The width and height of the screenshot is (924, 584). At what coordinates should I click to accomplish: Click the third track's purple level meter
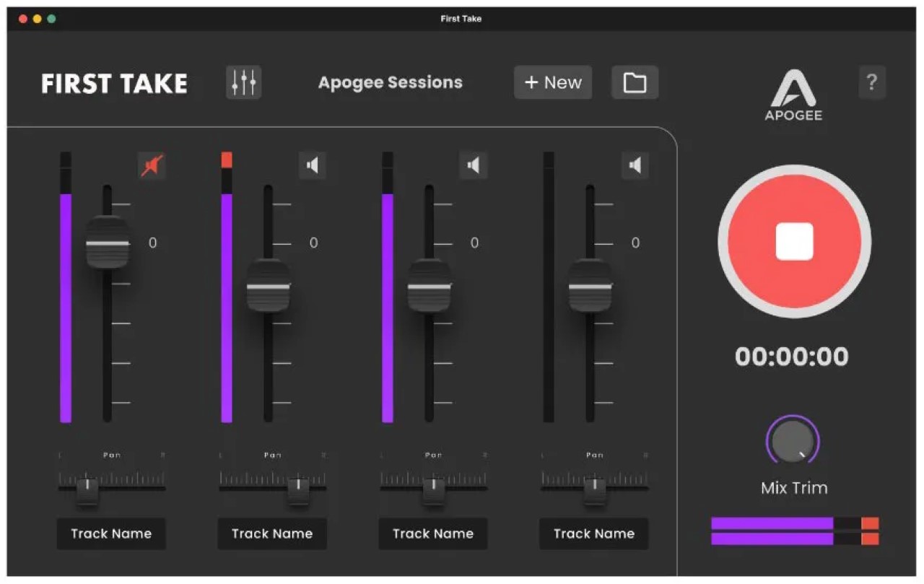(x=388, y=308)
